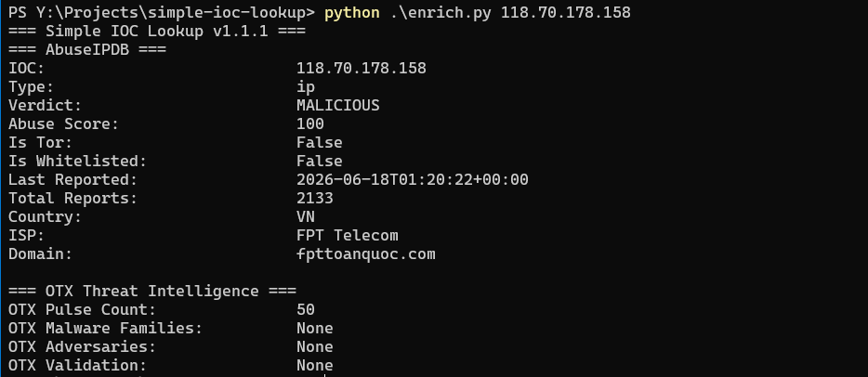Click the IP argument in command line
This screenshot has height=377, width=868.
point(566,13)
